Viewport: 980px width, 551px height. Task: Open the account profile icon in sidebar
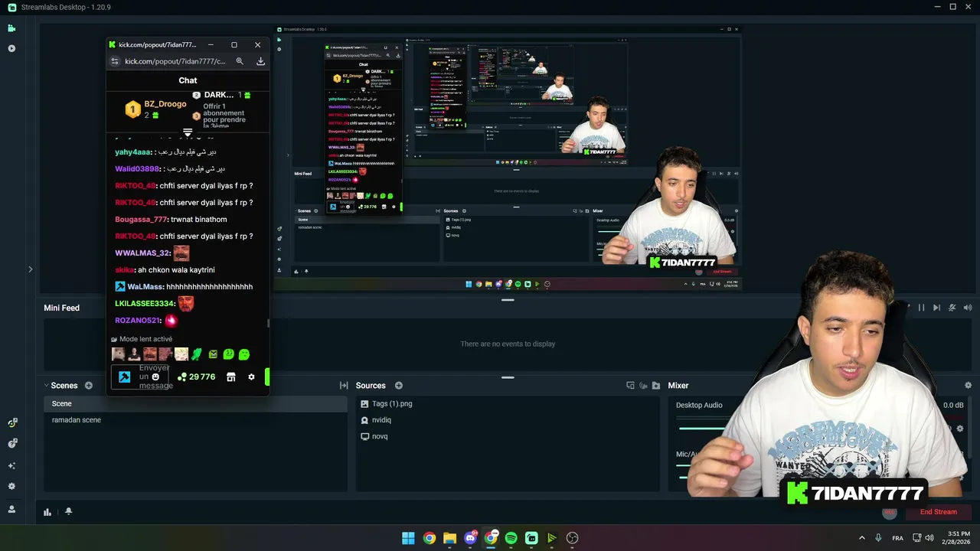(x=11, y=509)
